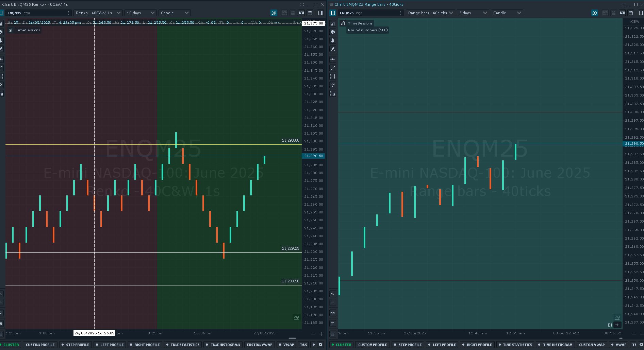This screenshot has height=350, width=644.
Task: Open hamburger menu at Range bars chart title
Action: (331, 4)
